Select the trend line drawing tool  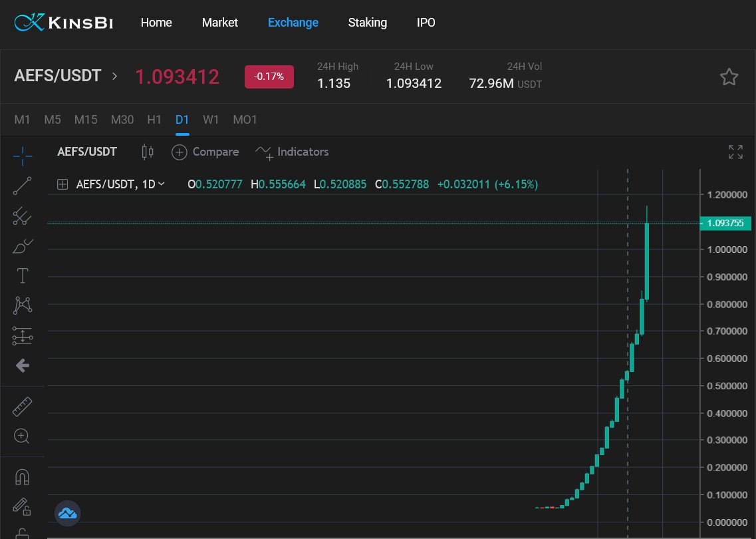[x=22, y=186]
